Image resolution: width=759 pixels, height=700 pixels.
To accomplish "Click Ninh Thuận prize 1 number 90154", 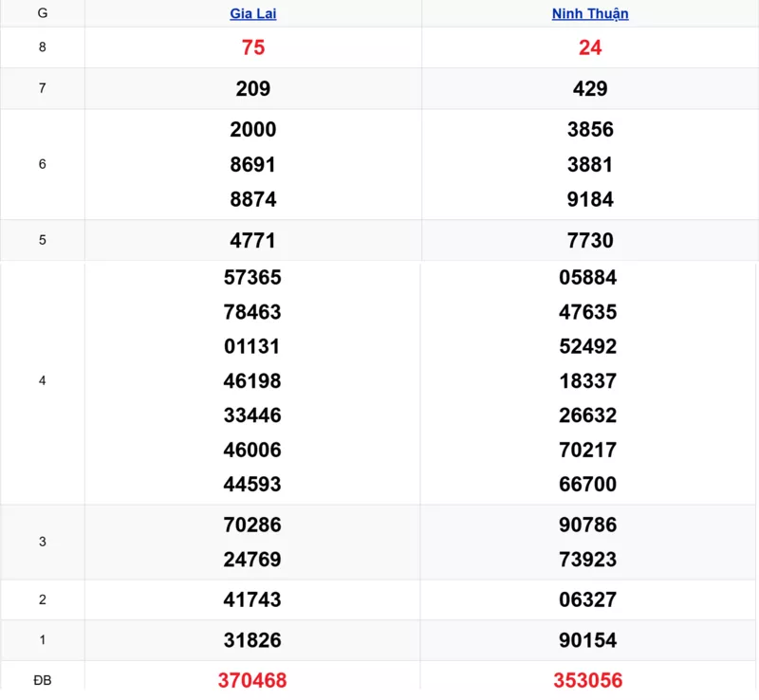I will 588,640.
